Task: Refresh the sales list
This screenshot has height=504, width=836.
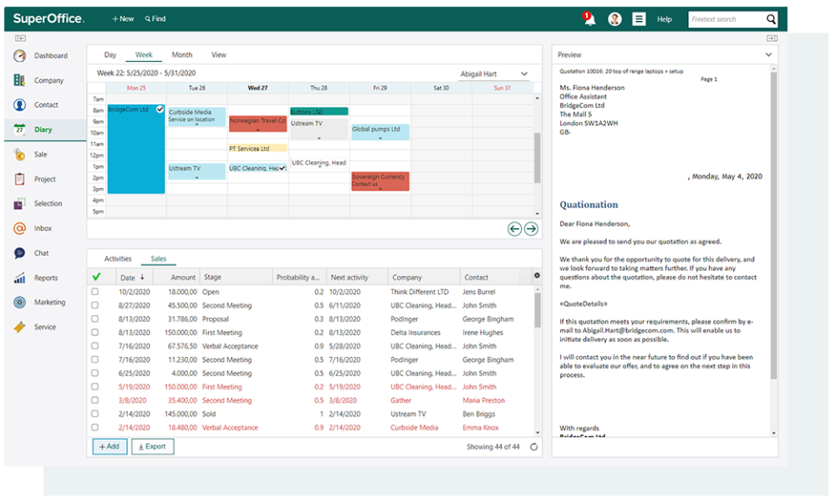Action: [534, 447]
